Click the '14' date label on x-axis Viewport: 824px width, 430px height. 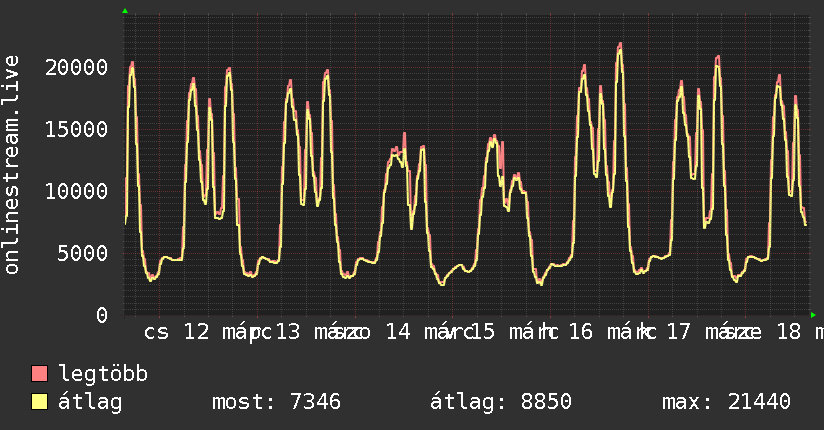point(398,332)
